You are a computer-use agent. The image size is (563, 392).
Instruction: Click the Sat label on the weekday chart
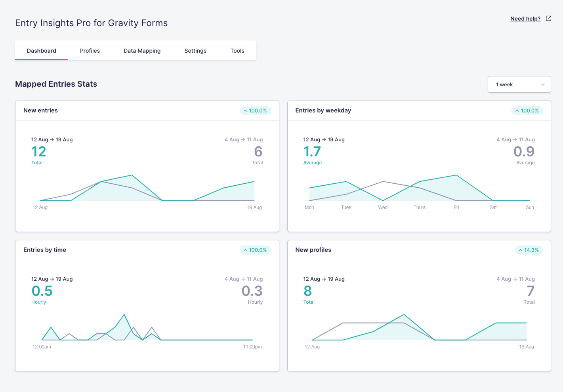(x=493, y=207)
